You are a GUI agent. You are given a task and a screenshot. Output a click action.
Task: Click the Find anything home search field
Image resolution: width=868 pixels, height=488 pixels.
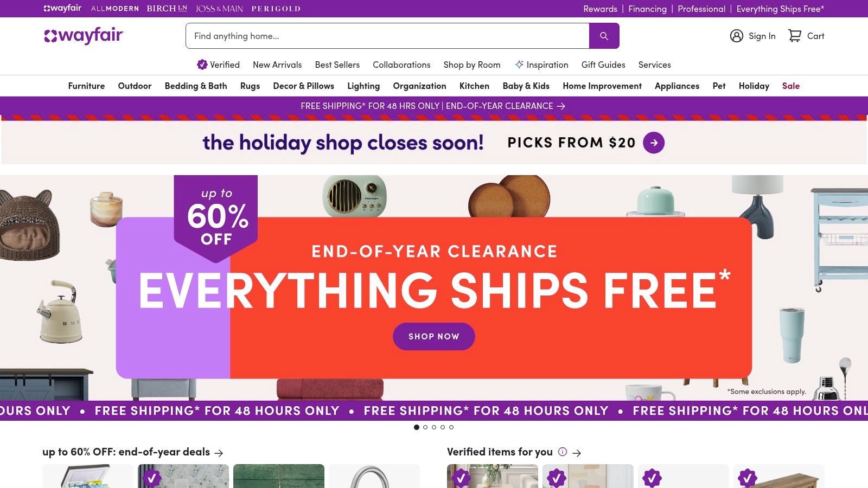pyautogui.click(x=380, y=36)
